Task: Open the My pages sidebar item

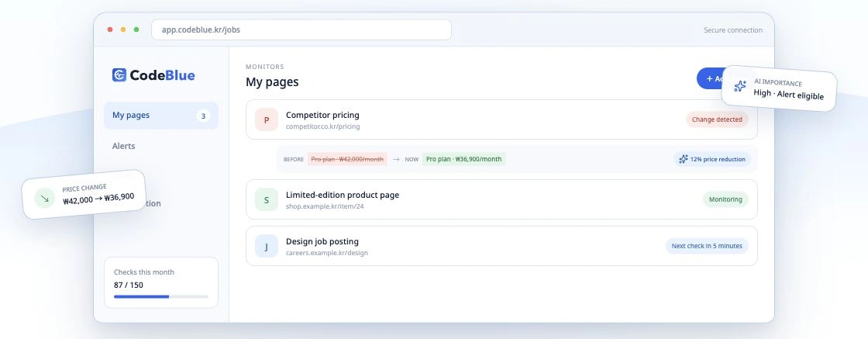Action: tap(161, 116)
